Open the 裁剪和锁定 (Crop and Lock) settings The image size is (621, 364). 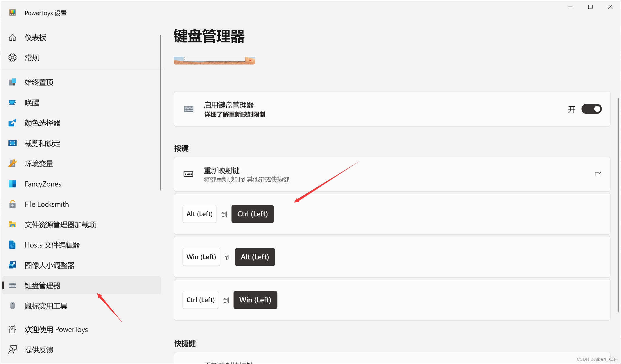pyautogui.click(x=42, y=143)
